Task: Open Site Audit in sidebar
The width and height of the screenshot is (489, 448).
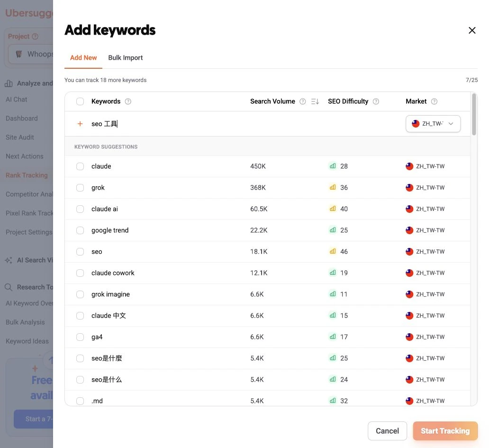Action: tap(19, 137)
